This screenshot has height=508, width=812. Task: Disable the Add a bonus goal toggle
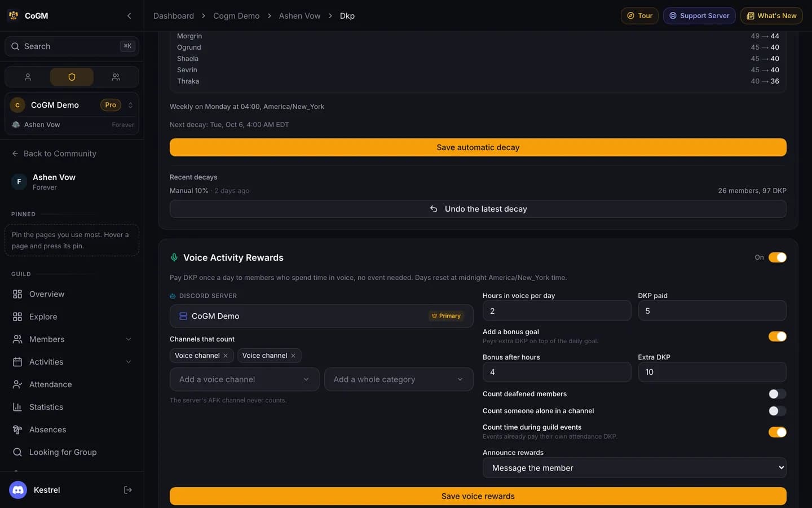click(x=777, y=336)
